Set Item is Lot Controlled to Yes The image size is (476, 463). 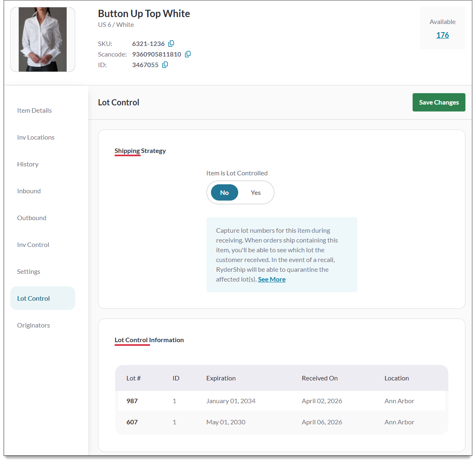coord(256,192)
